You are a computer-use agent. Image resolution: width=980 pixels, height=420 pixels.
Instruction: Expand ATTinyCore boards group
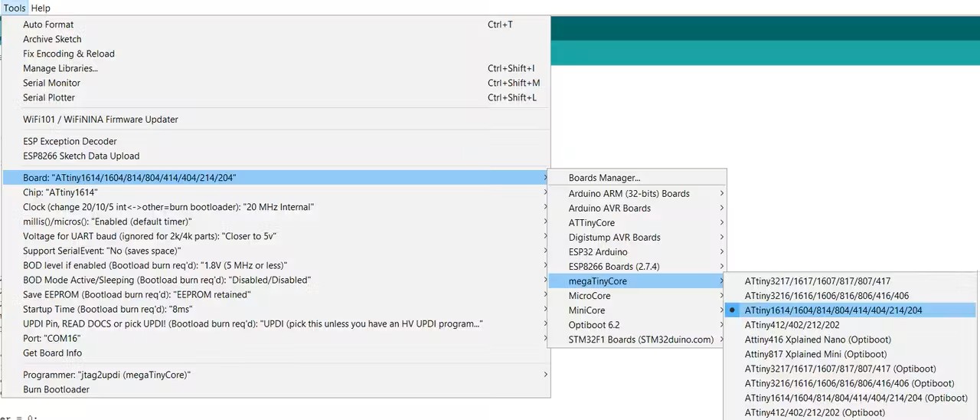click(x=637, y=223)
